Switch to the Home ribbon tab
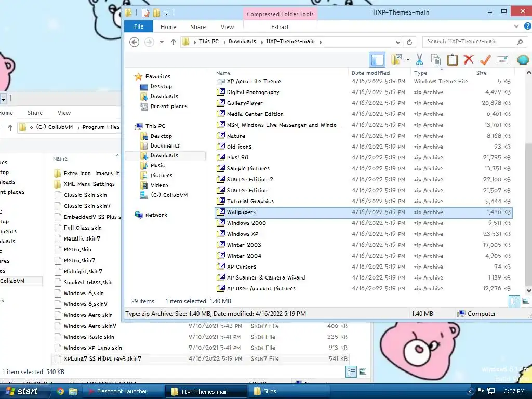532x399 pixels. [168, 27]
